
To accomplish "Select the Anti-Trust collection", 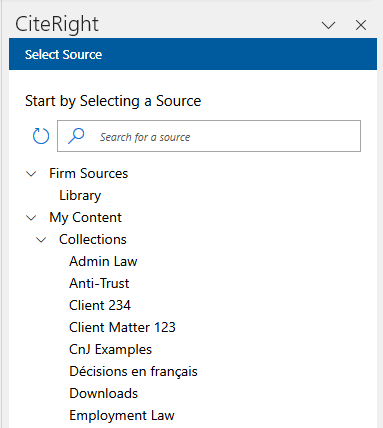I will 99,283.
